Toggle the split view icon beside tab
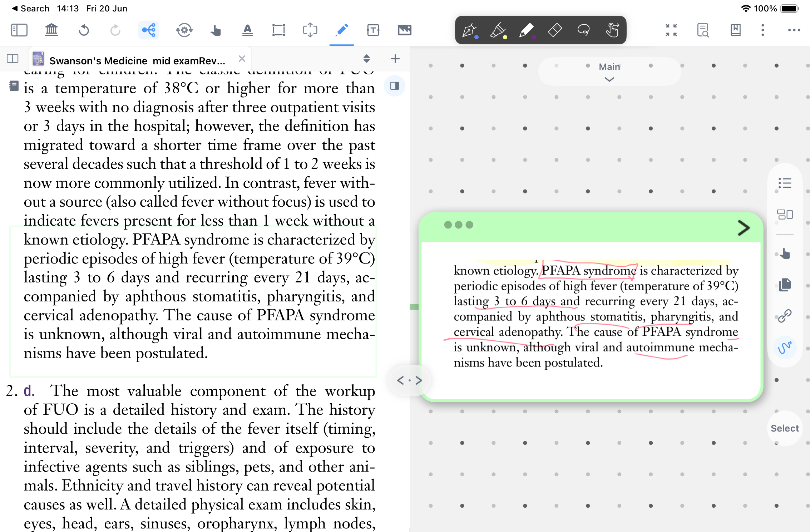The width and height of the screenshot is (810, 532). click(x=13, y=58)
